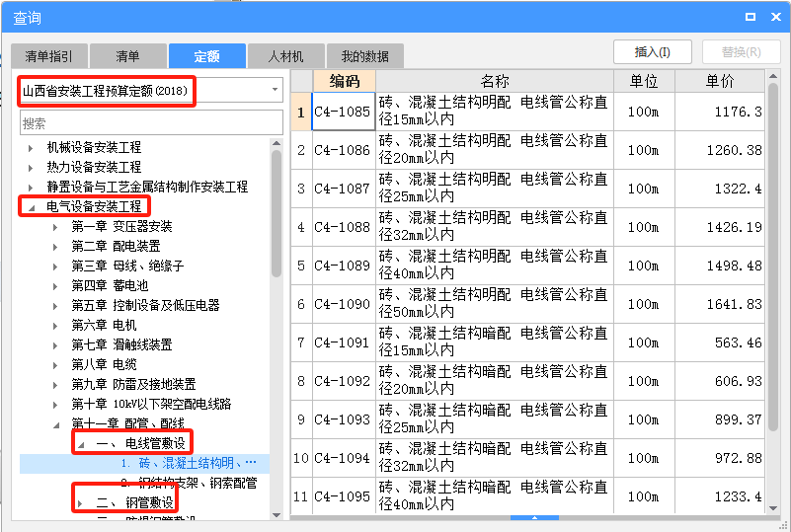Expand 第四章 蓄电池 arrow
791x532 pixels.
(x=55, y=286)
